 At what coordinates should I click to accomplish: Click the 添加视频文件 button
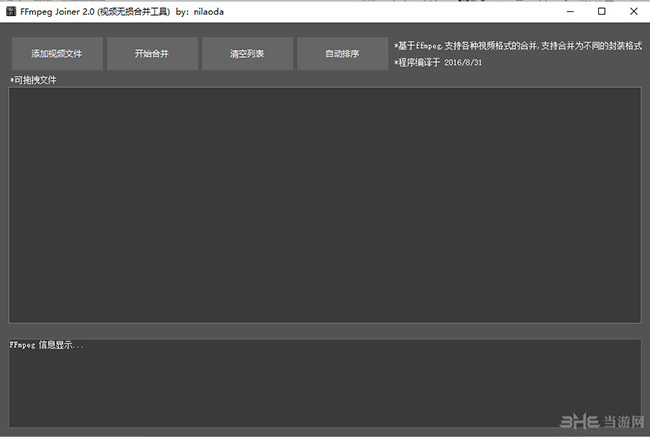[x=57, y=53]
